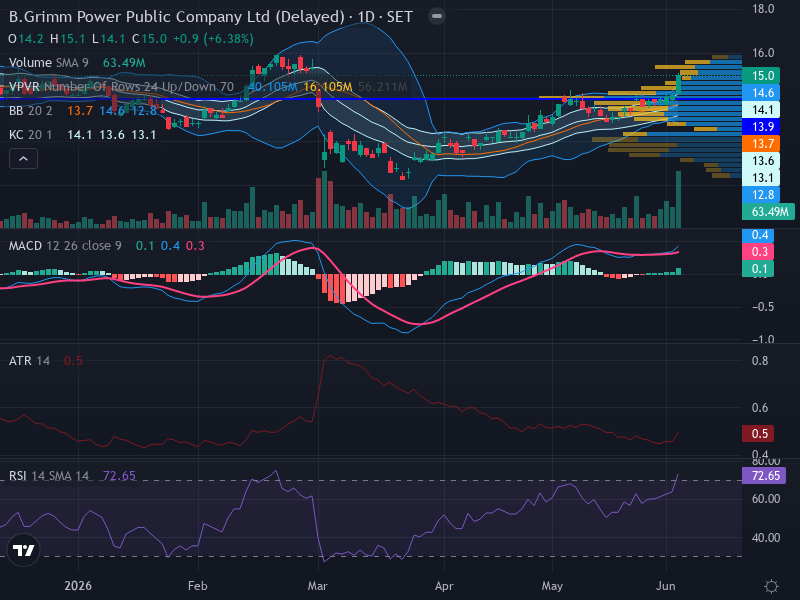
Task: Click the blue horizontal line at 13.9
Action: coord(371,98)
